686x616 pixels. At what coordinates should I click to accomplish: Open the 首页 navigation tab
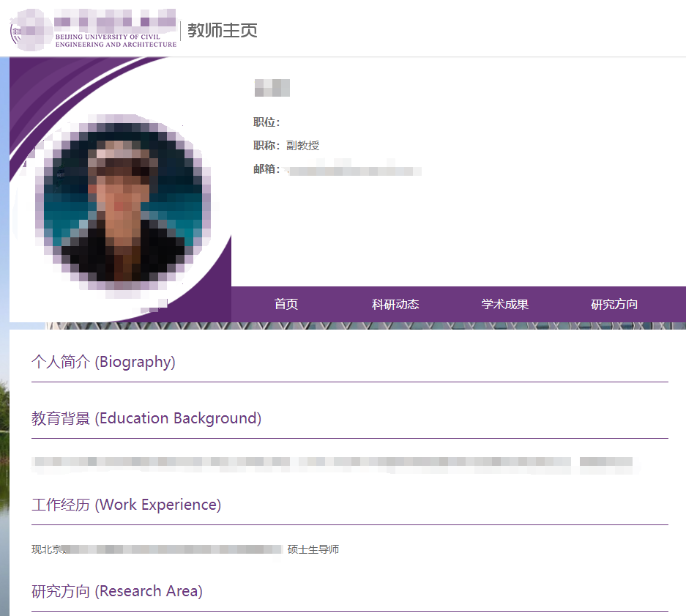pos(286,305)
